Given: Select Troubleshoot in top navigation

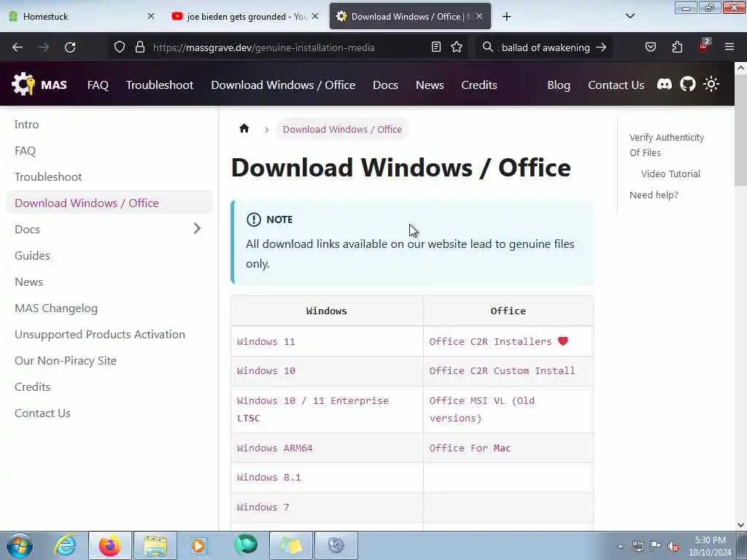Looking at the screenshot, I should coord(160,85).
